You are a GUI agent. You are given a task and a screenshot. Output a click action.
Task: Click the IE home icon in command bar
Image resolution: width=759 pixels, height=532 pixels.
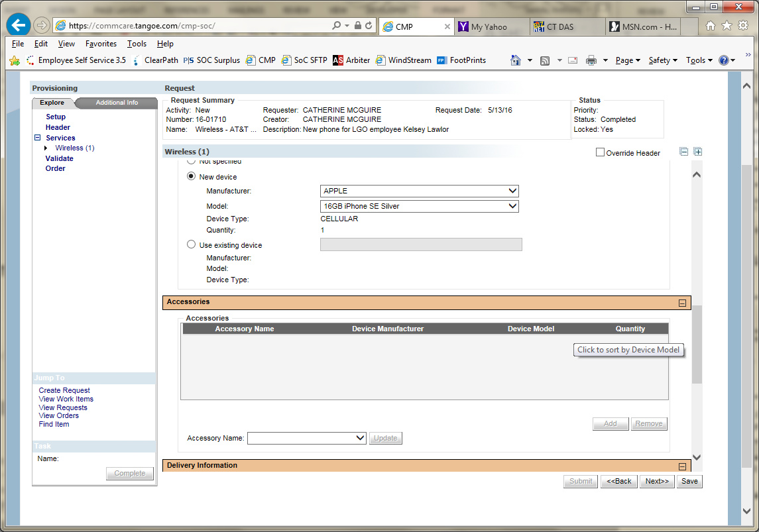click(x=516, y=60)
